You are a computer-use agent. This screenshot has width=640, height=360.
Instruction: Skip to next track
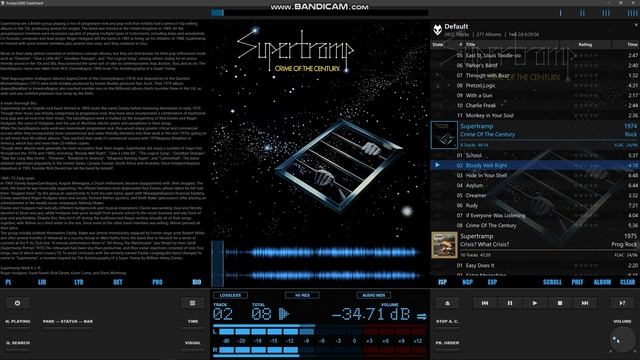[x=585, y=303]
